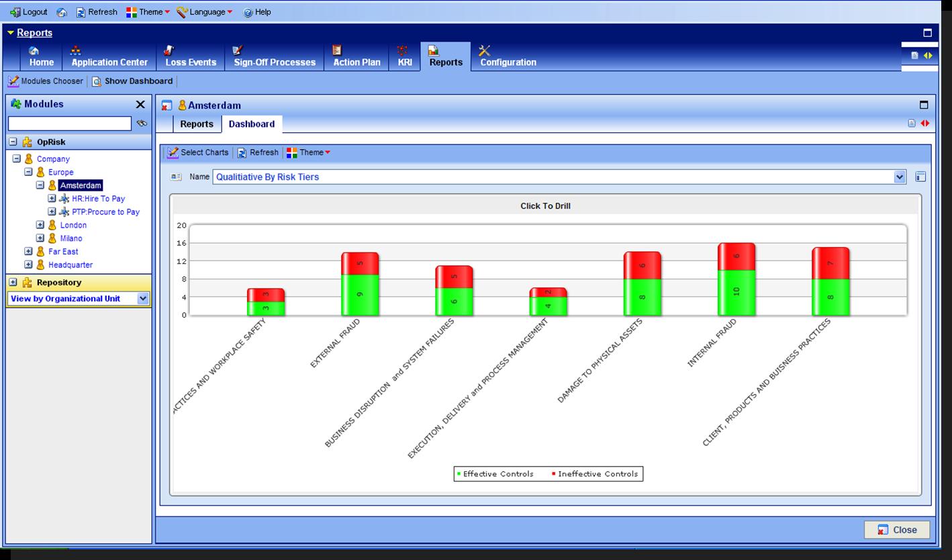Expand the Milano tree node
The height and width of the screenshot is (560, 952).
point(40,238)
